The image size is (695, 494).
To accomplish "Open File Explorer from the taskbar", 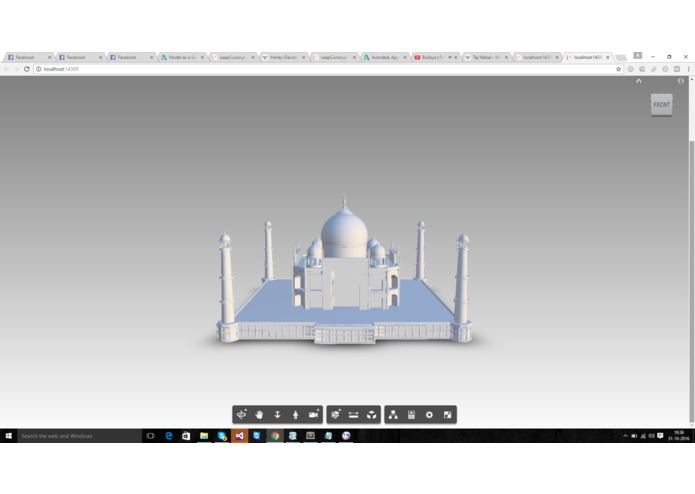I will pyautogui.click(x=204, y=436).
